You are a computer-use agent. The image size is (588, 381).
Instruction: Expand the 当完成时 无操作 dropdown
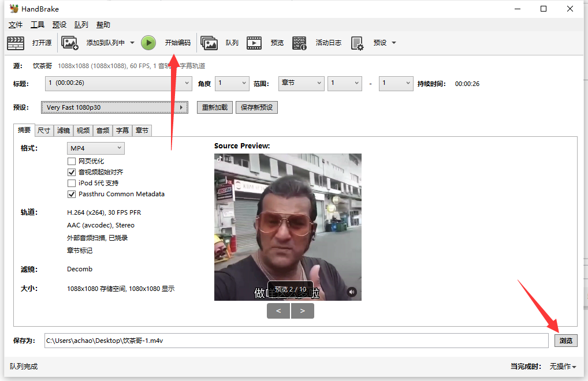563,367
